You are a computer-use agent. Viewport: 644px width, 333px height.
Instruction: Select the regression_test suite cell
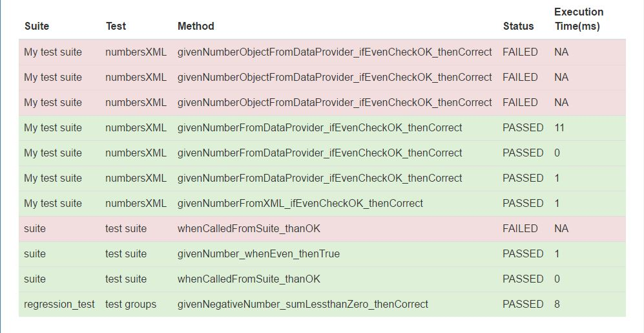pos(59,304)
